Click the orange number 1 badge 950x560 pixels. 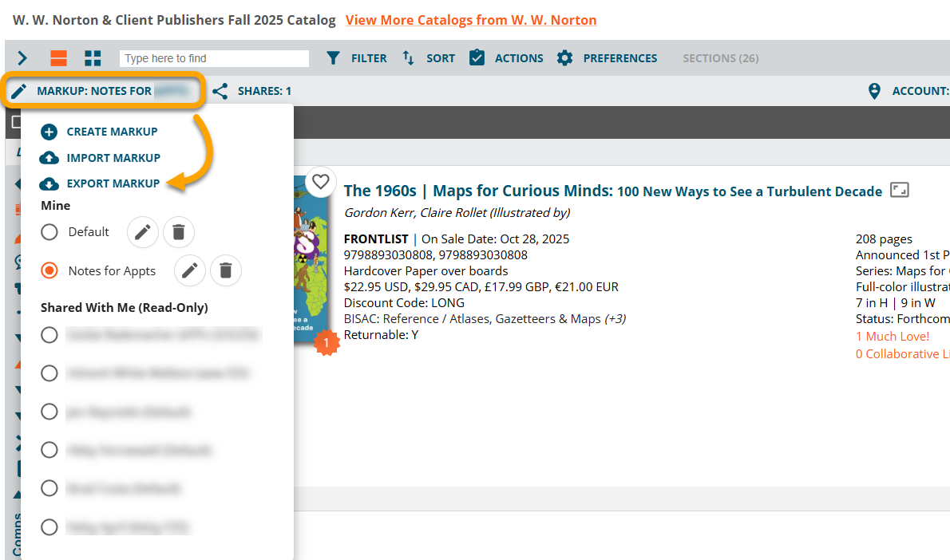[x=327, y=343]
